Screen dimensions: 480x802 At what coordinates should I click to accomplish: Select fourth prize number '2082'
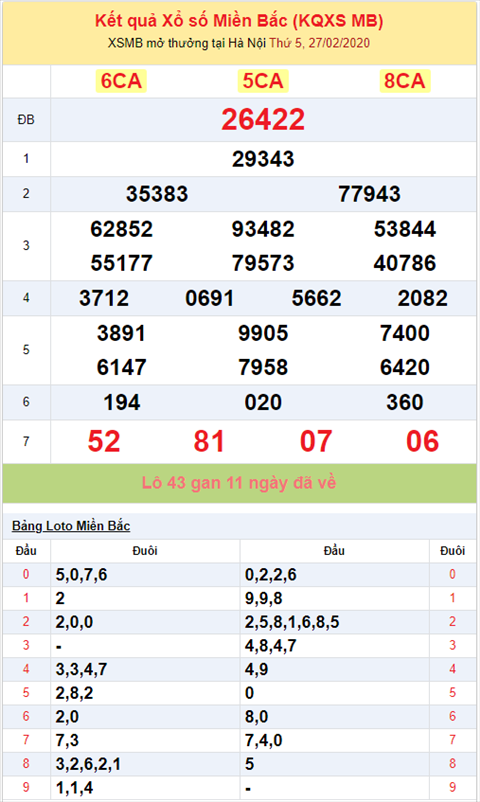coord(423,298)
